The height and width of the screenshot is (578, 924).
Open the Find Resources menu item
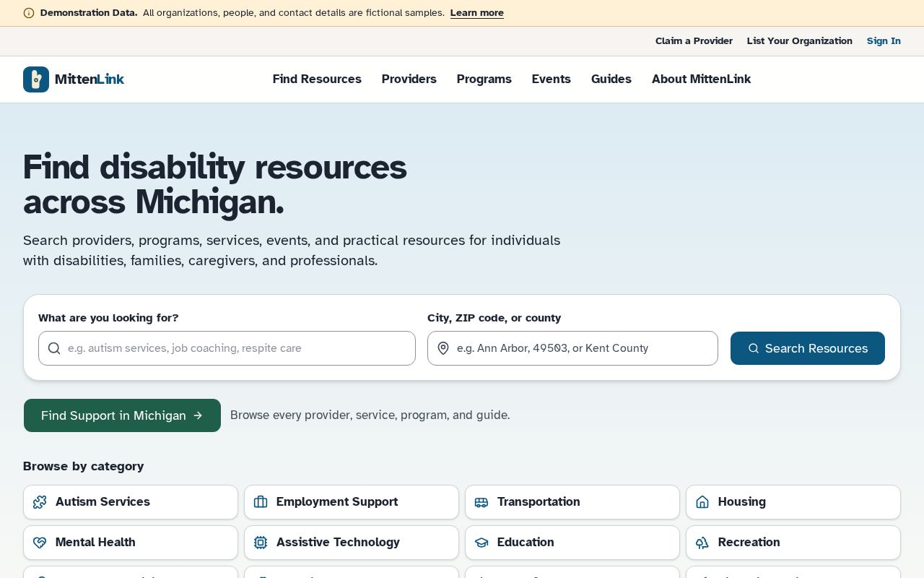317,79
